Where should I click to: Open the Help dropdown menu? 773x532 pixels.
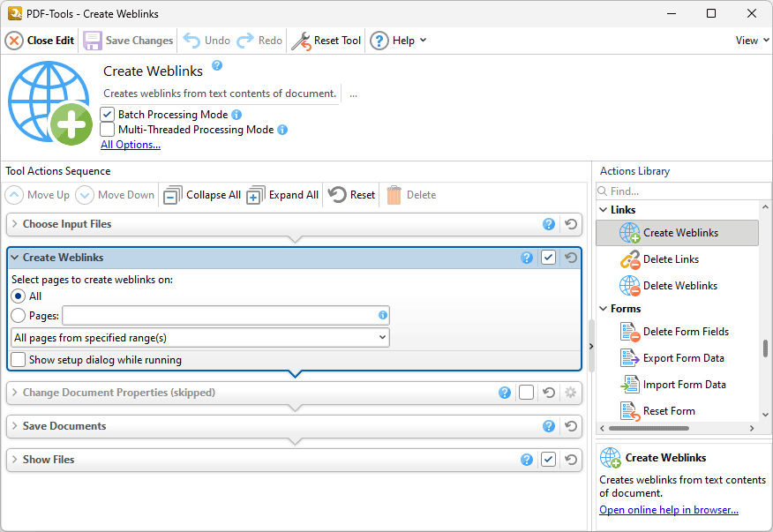click(x=398, y=41)
